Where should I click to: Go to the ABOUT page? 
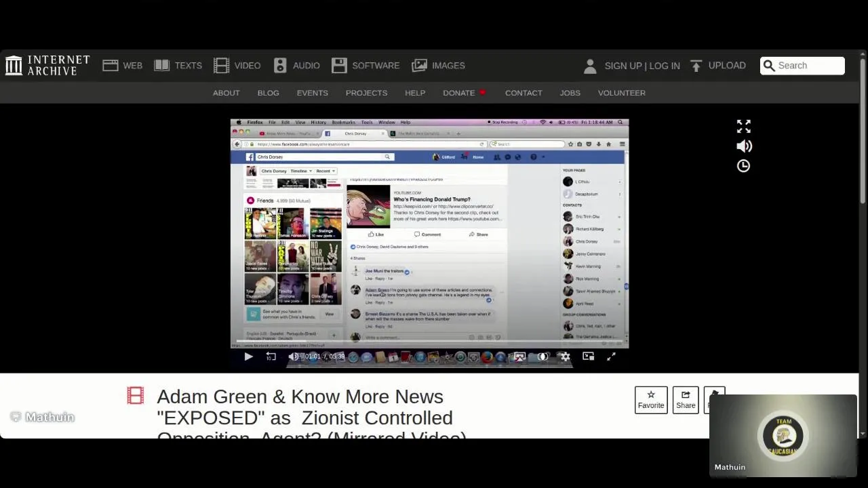pos(226,93)
